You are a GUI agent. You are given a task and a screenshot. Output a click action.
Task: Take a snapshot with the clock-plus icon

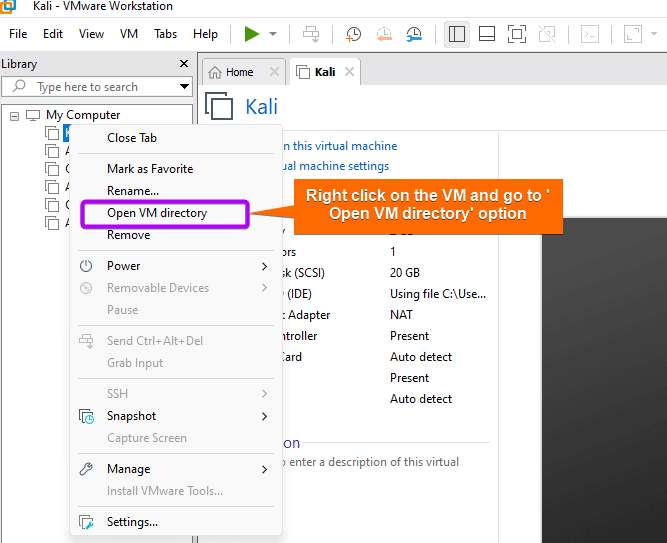point(353,34)
